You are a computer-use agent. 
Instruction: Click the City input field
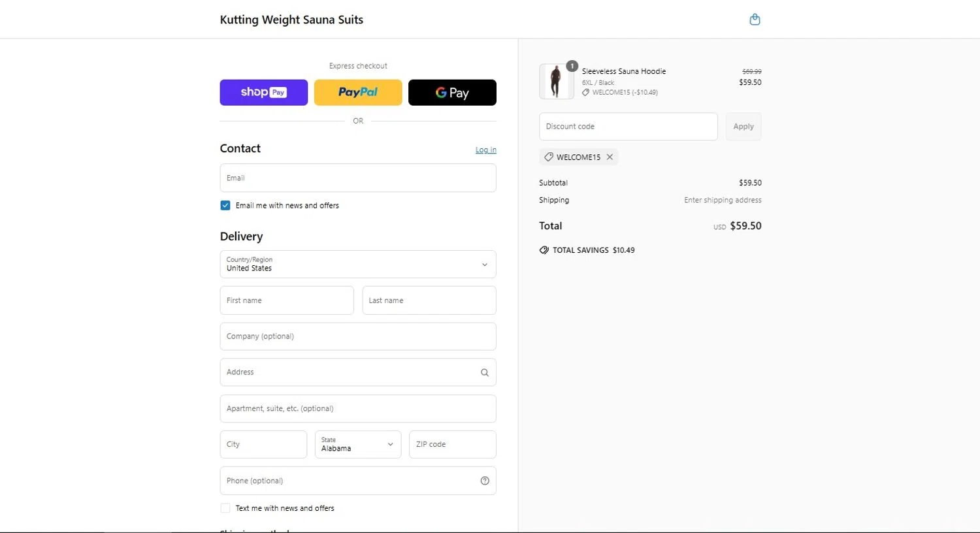(x=263, y=444)
